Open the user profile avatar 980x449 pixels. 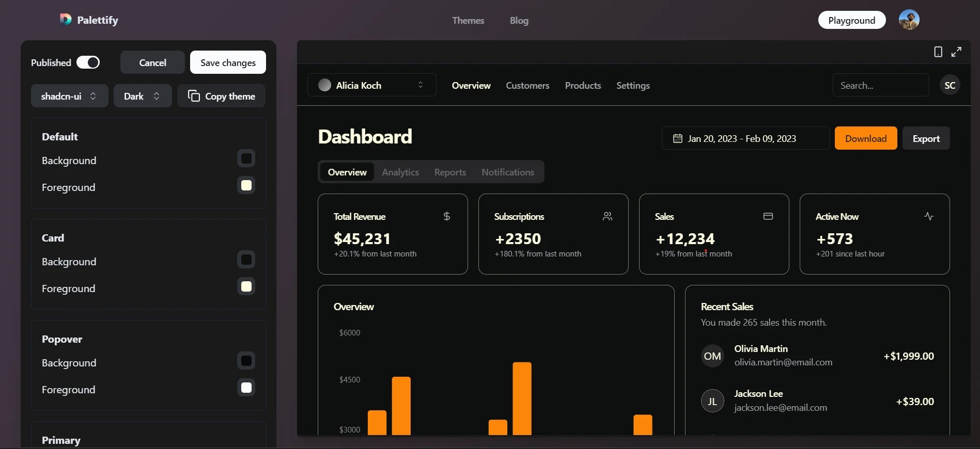tap(909, 20)
